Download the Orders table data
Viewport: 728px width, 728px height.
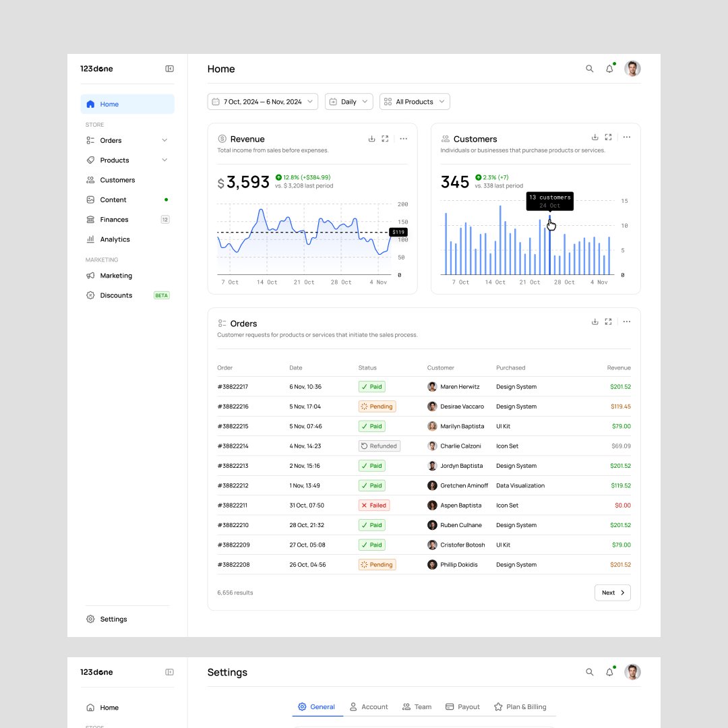595,322
